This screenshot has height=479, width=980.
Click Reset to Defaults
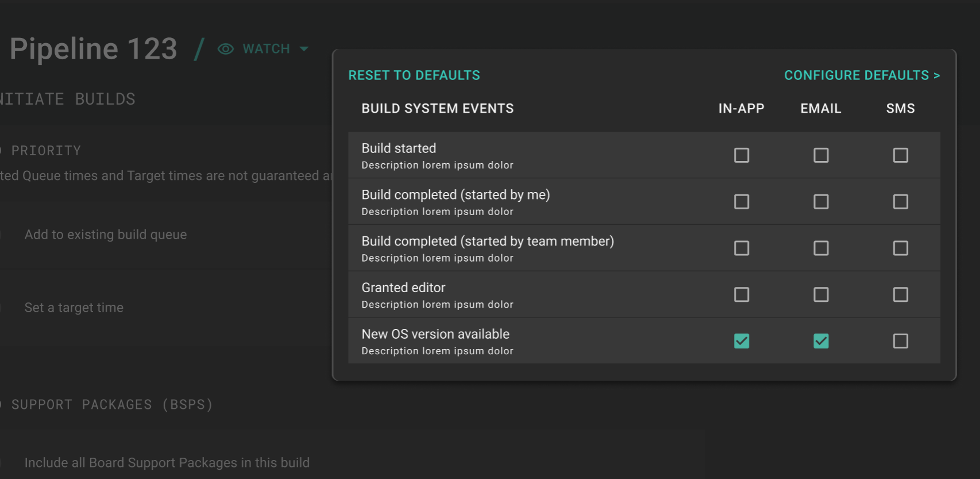[414, 75]
